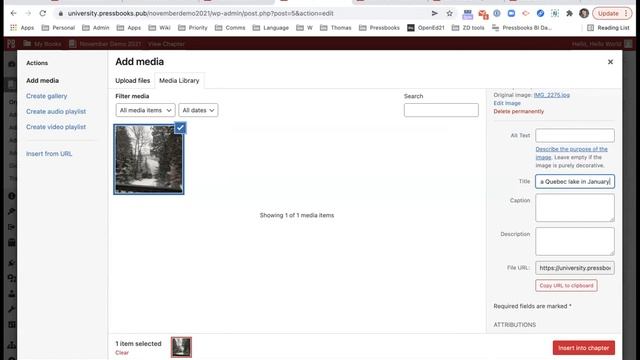This screenshot has height=360, width=640.
Task: Click the browser forward arrow
Action: coord(28,13)
